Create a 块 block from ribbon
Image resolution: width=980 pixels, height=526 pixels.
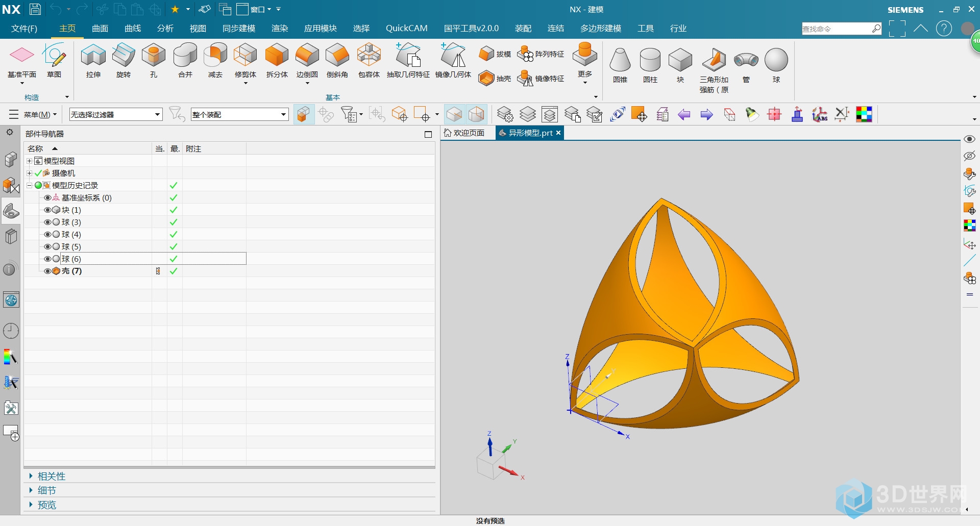680,65
